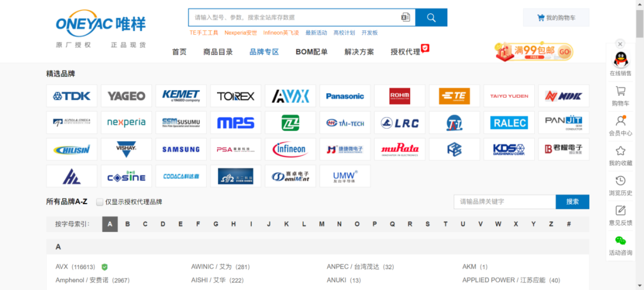This screenshot has height=290, width=644.
Task: Open the TDK brand logo
Action: (72, 96)
